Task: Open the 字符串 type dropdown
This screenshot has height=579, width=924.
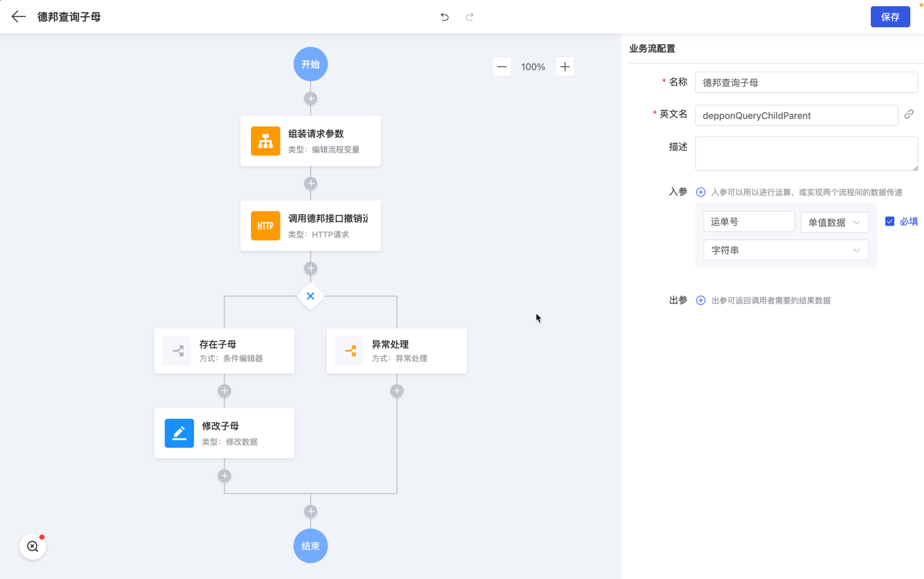Action: (x=786, y=250)
